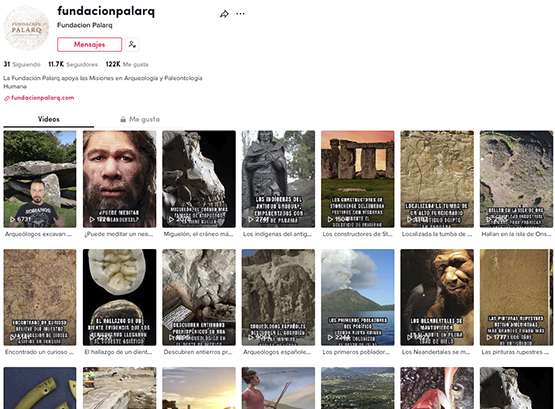Open the volcano Los primeros pobladores thumbnail
The image size is (555, 409).
coord(357,297)
